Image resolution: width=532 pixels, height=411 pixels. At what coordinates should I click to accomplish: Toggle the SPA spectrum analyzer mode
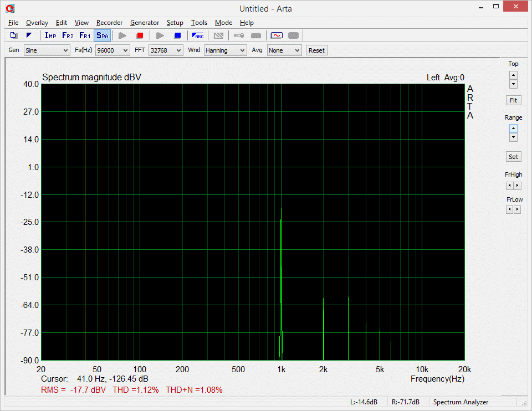coord(102,35)
